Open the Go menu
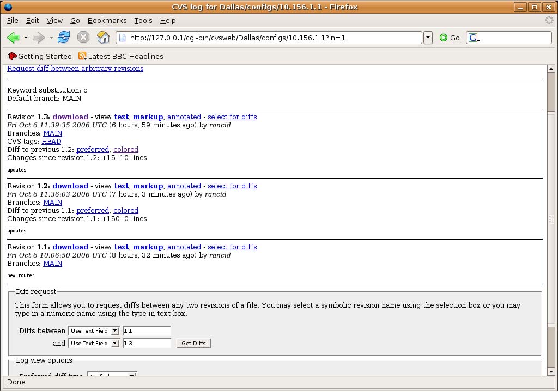 (75, 21)
